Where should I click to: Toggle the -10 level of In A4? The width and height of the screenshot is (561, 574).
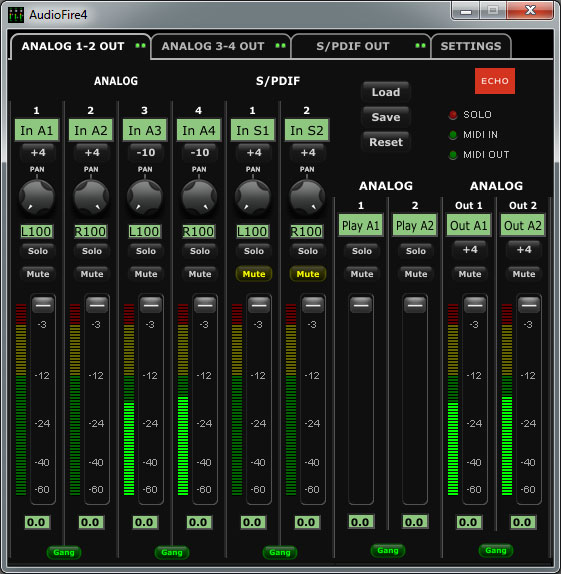(x=200, y=153)
